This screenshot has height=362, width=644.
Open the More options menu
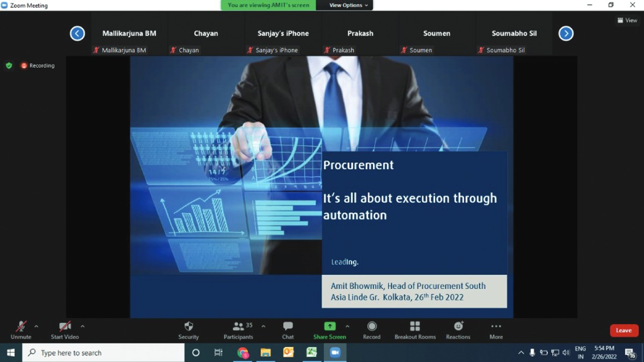click(x=496, y=330)
